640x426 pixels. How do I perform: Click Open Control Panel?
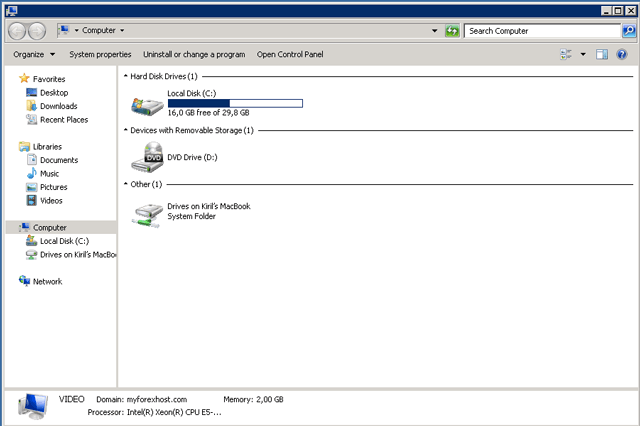tap(290, 54)
